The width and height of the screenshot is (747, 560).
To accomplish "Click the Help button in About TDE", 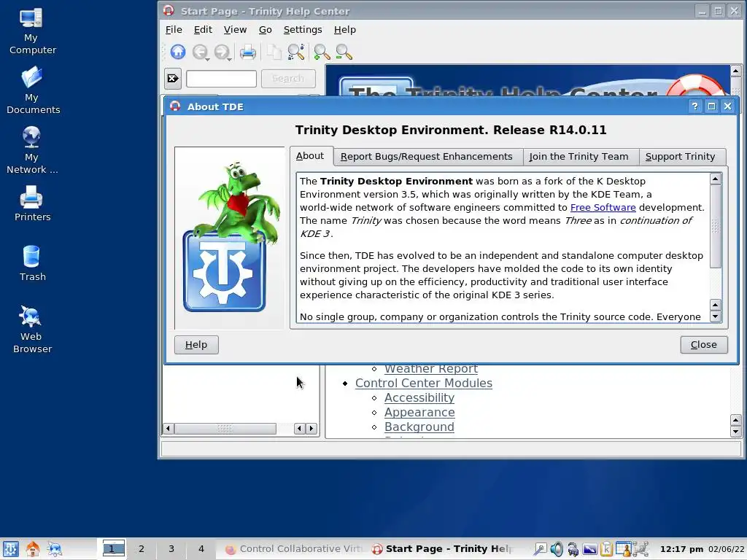I will 196,345.
